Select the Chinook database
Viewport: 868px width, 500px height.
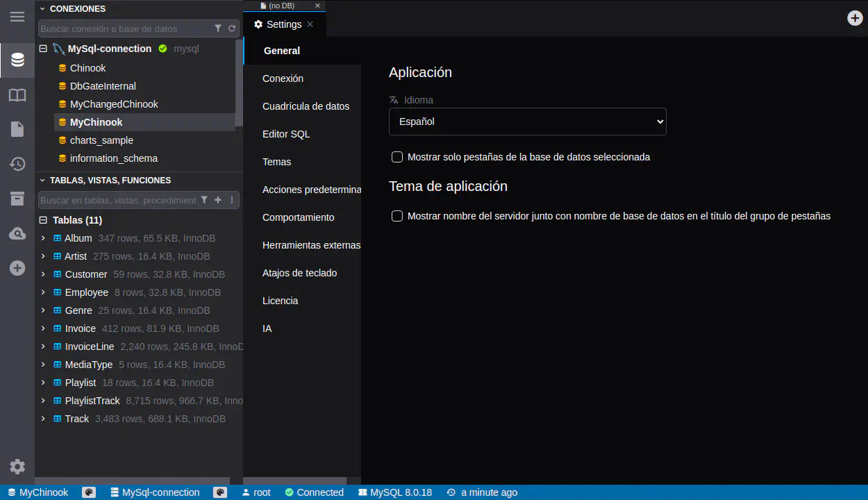click(x=87, y=68)
